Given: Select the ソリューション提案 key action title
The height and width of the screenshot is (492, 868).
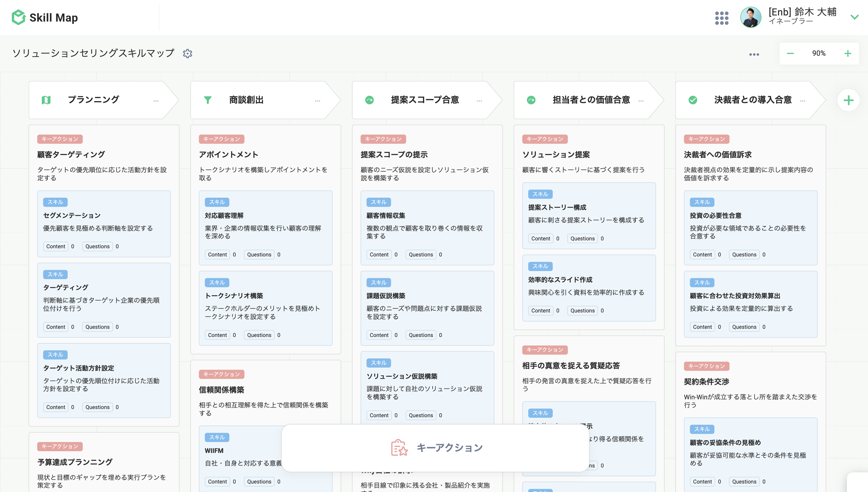Looking at the screenshot, I should tap(556, 154).
